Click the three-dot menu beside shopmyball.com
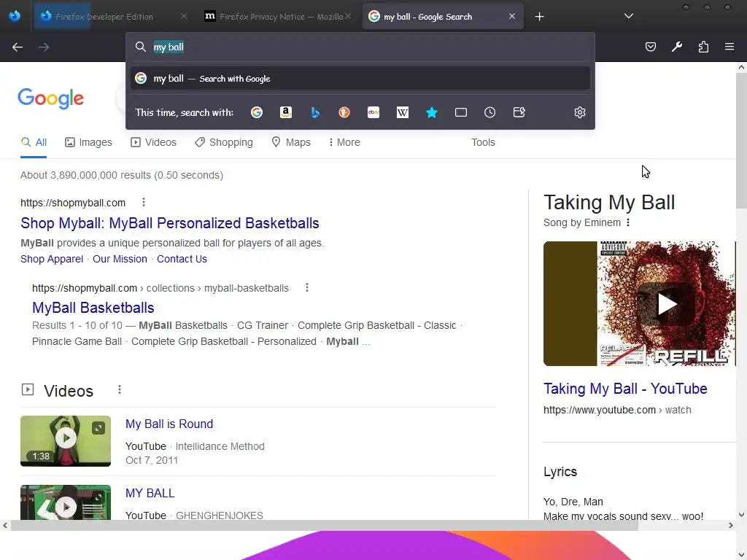 pos(144,203)
